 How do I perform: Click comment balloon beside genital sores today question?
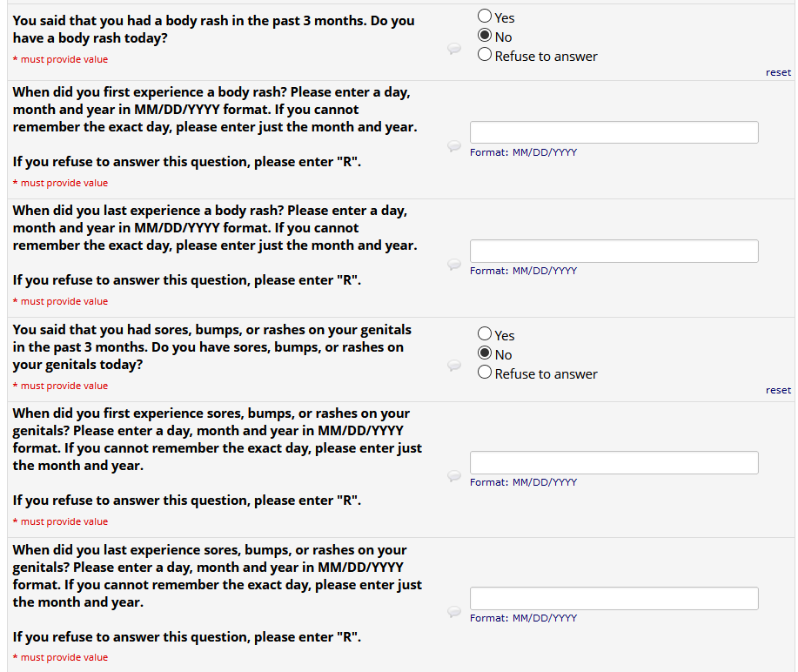453,366
